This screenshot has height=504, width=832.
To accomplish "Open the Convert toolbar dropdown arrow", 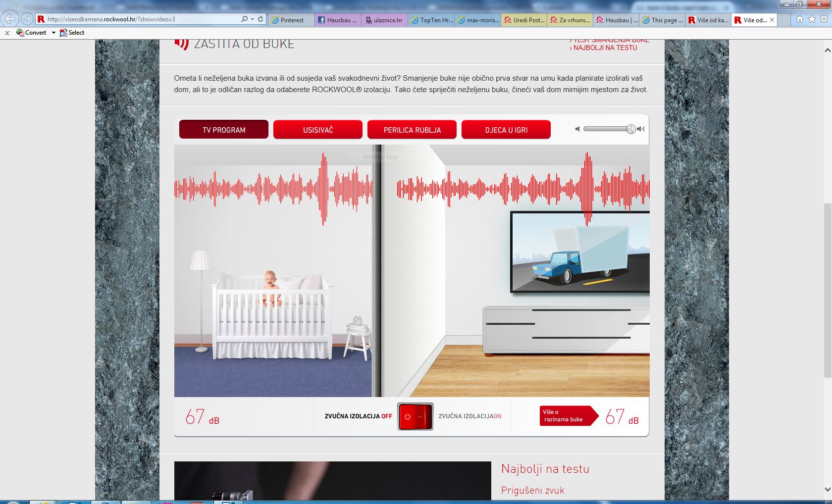I will coord(53,33).
